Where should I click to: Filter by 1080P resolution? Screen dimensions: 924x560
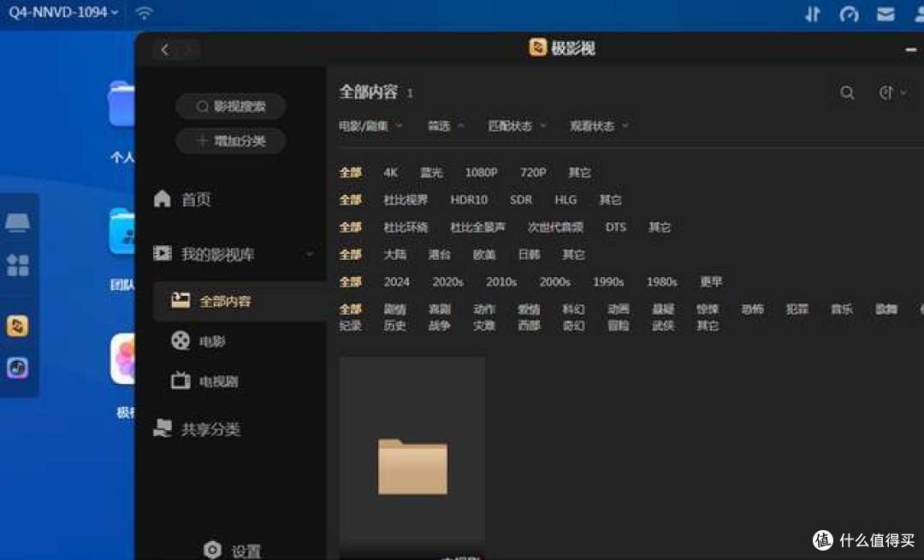(481, 173)
